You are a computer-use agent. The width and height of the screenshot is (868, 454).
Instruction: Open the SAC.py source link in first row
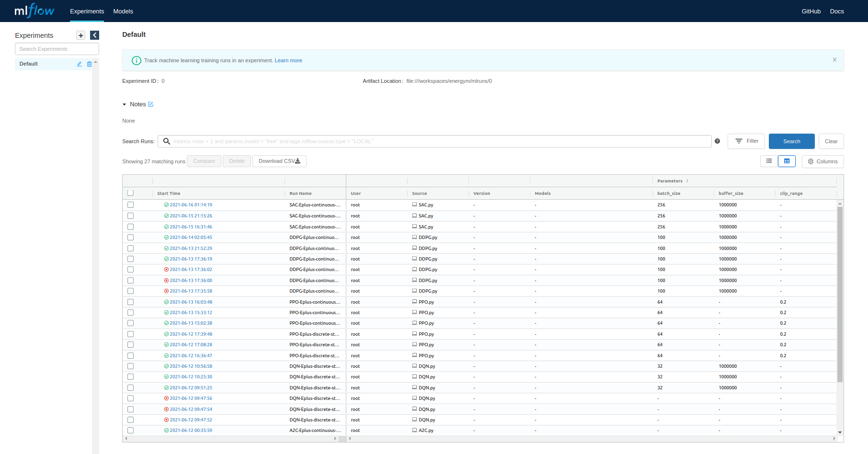coord(426,205)
